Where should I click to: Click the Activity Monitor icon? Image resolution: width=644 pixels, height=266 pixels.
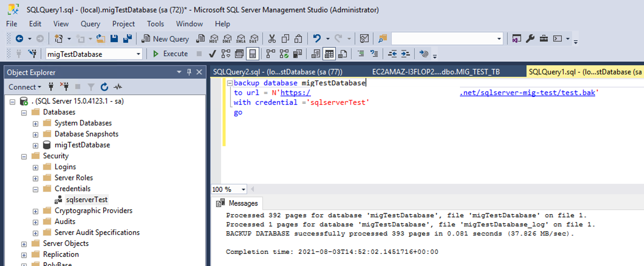click(x=364, y=39)
